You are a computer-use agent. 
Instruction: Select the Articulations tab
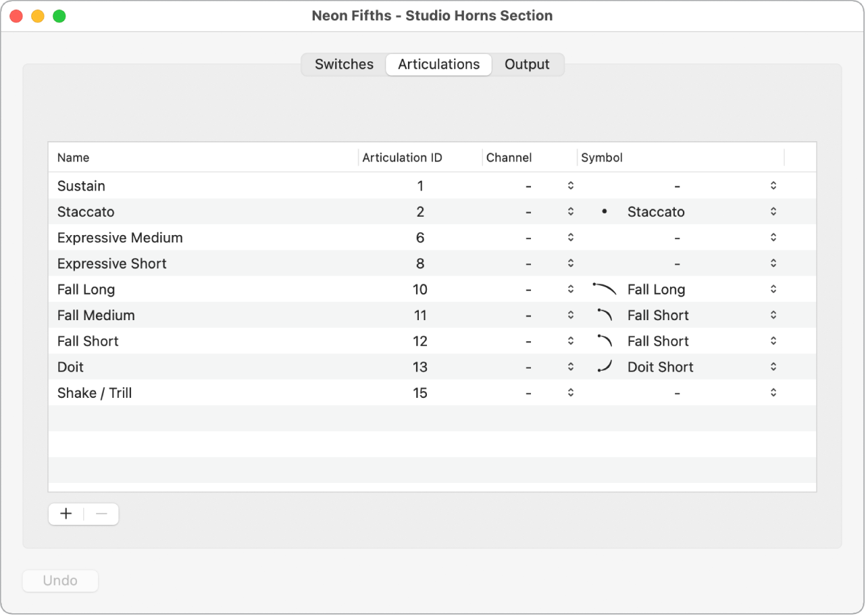[x=438, y=65]
